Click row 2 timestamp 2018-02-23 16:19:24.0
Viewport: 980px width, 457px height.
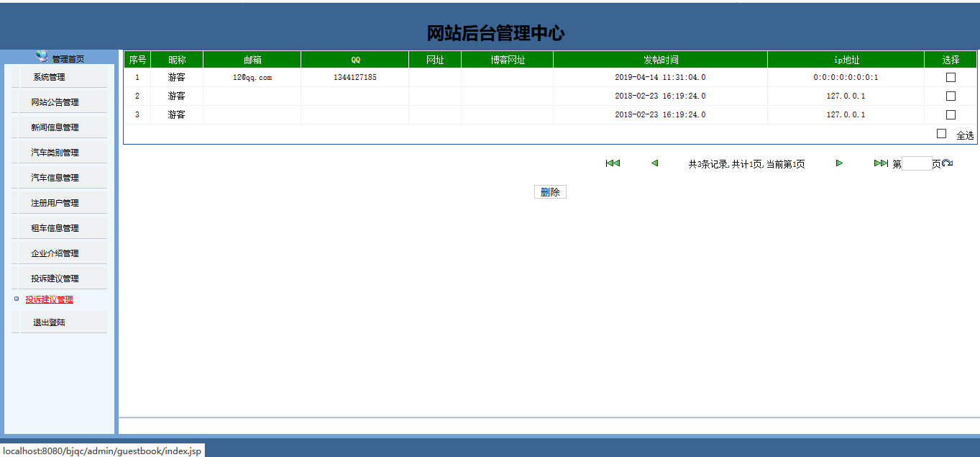tap(661, 96)
